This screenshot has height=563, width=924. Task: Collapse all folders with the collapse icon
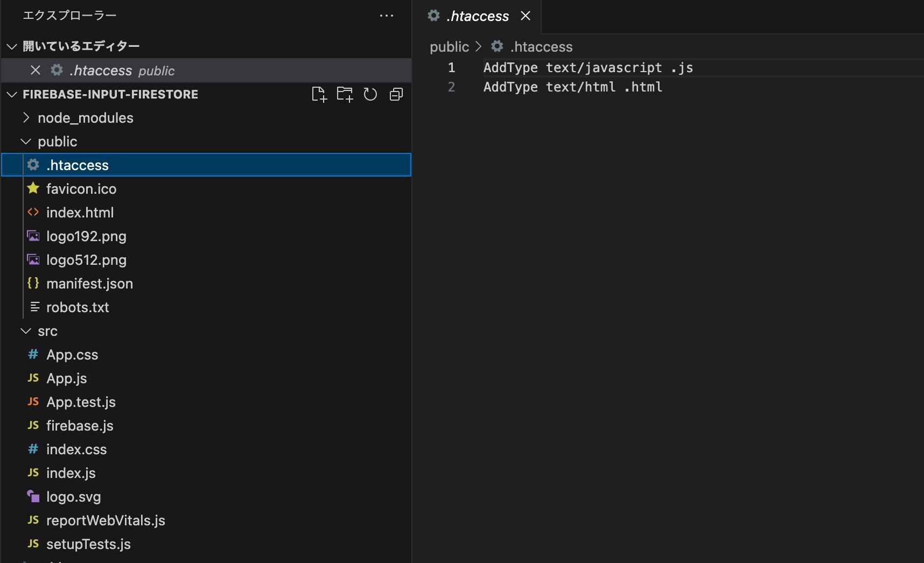(396, 94)
